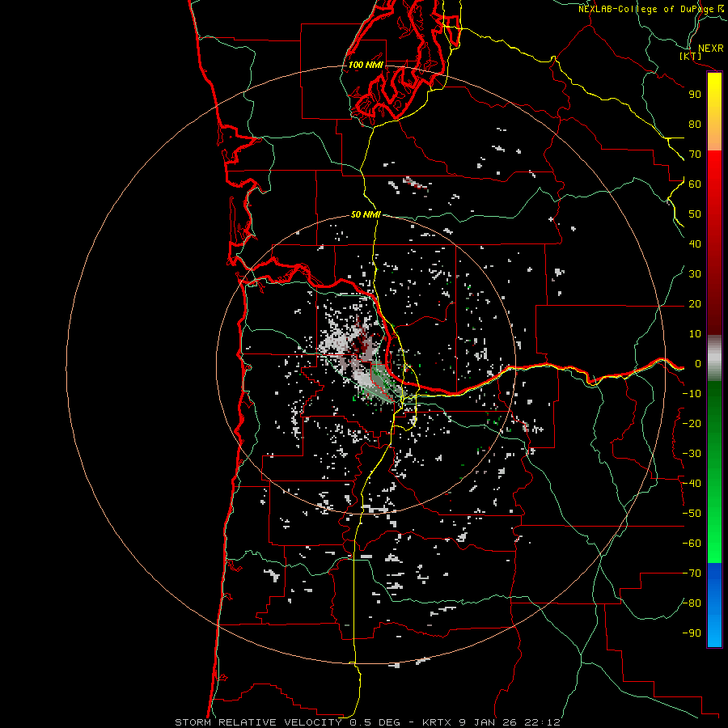The width and height of the screenshot is (728, 728).
Task: Click the STORM RELATIVE VELOCITY caption text
Action: click(x=259, y=722)
